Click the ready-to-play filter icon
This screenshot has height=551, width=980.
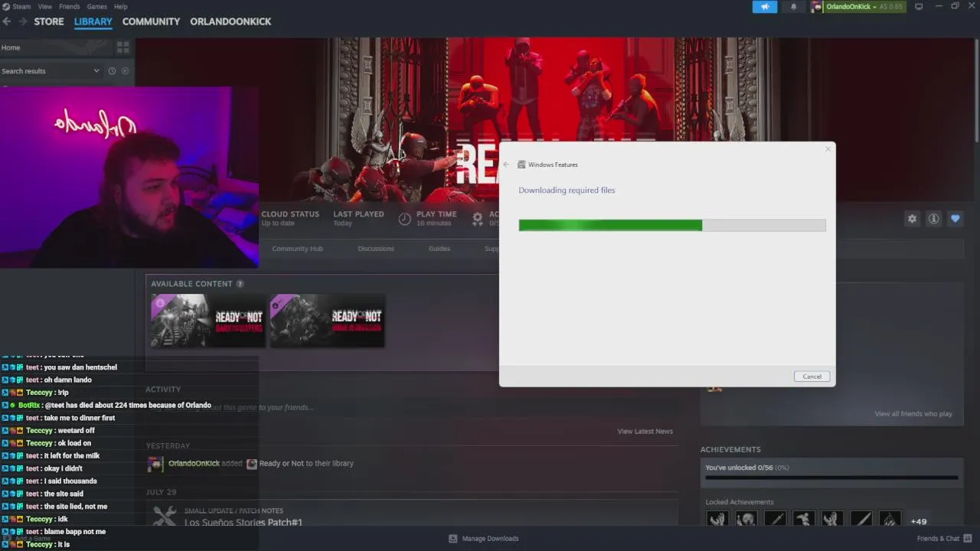[125, 71]
